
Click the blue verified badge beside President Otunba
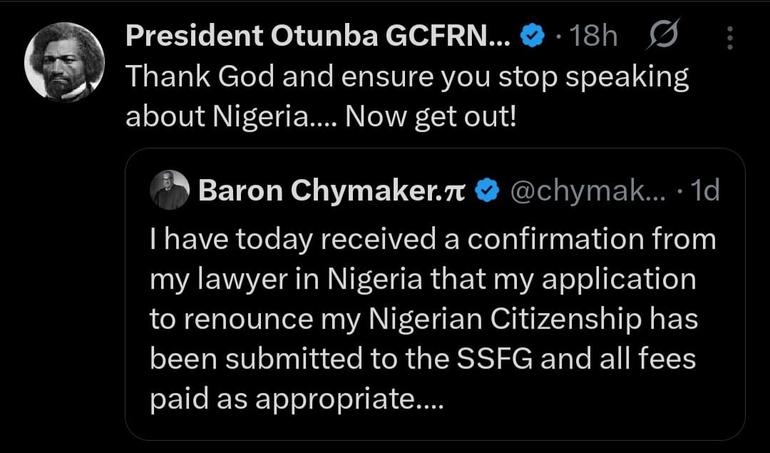coord(532,36)
